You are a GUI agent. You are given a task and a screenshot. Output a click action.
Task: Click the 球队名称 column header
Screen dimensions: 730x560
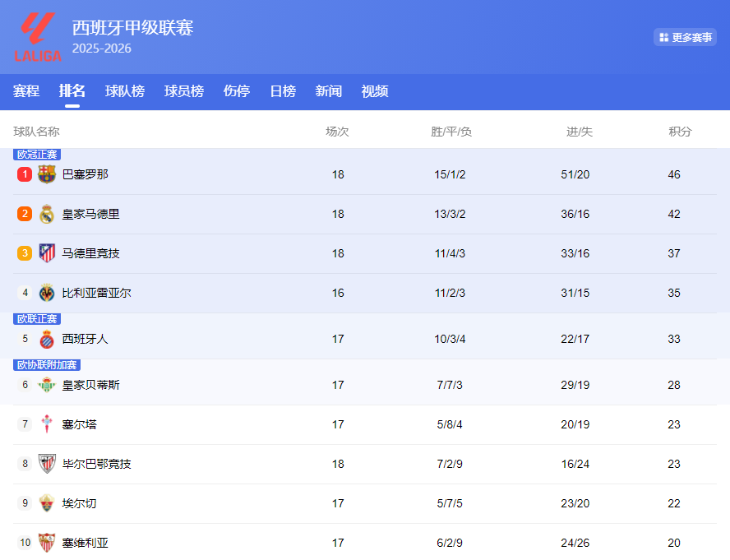(36, 132)
